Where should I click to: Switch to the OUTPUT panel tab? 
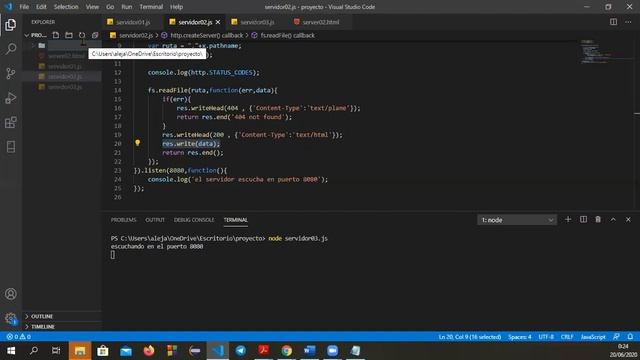pos(155,220)
